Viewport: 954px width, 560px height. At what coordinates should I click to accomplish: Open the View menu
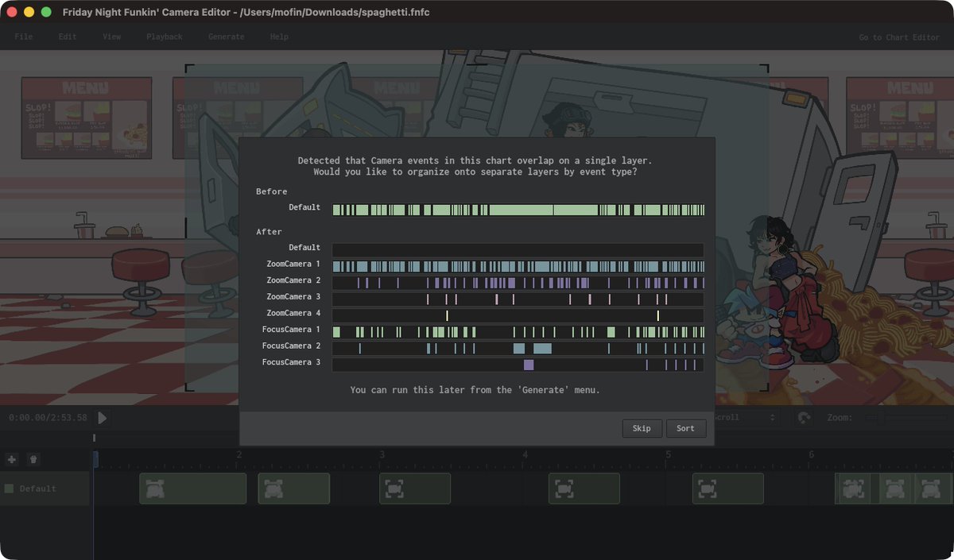tap(112, 37)
